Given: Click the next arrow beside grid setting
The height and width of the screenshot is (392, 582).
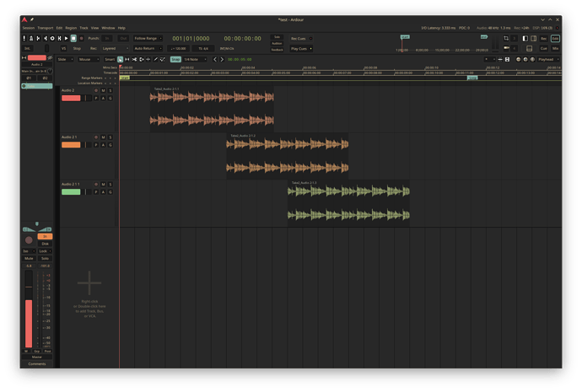Looking at the screenshot, I should point(222,59).
